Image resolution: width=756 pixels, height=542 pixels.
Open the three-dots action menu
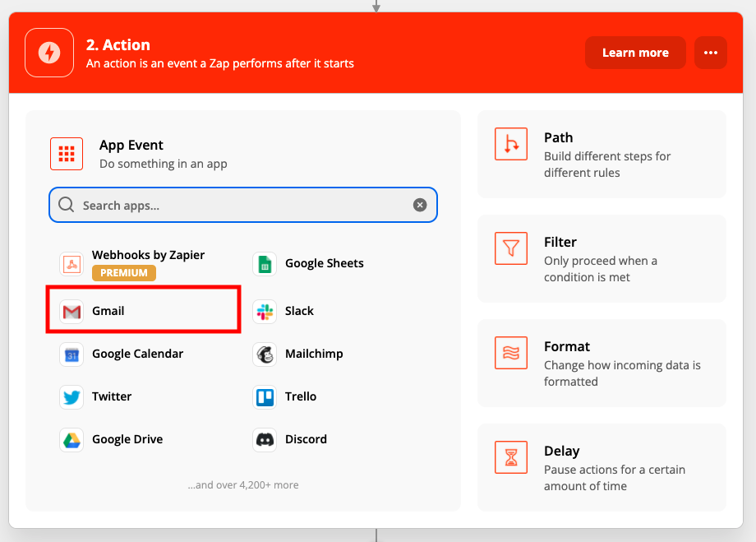[x=711, y=53]
